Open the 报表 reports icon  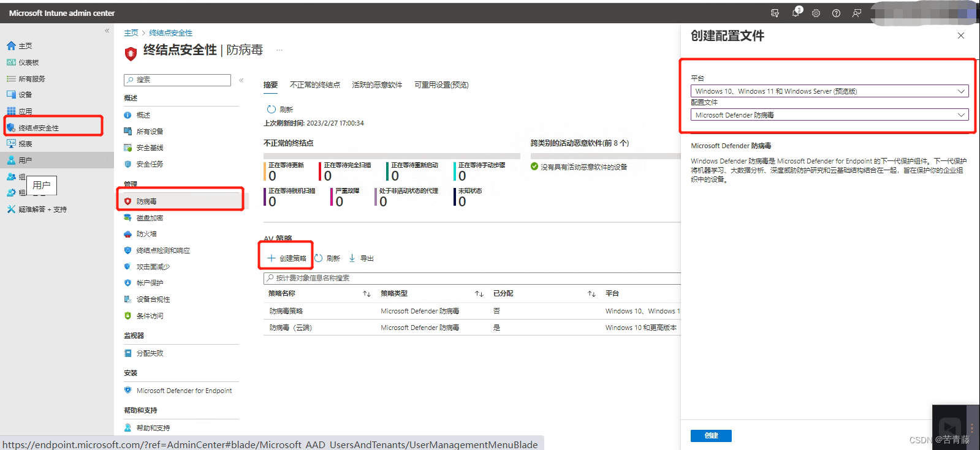tap(11, 144)
